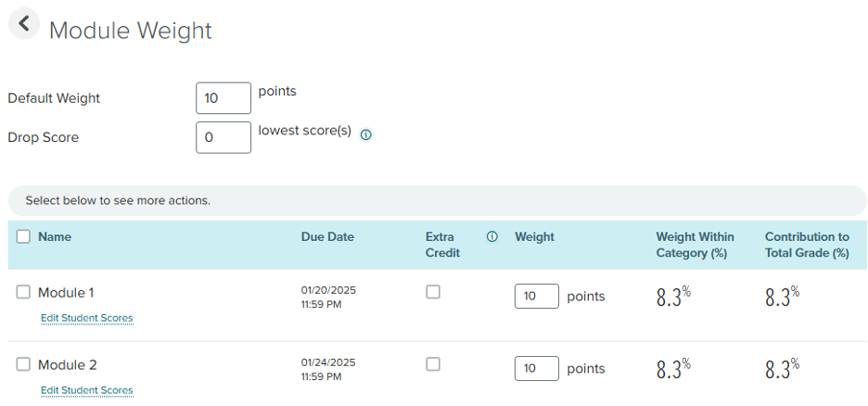Click the Name column header
The image size is (868, 406).
tap(55, 236)
